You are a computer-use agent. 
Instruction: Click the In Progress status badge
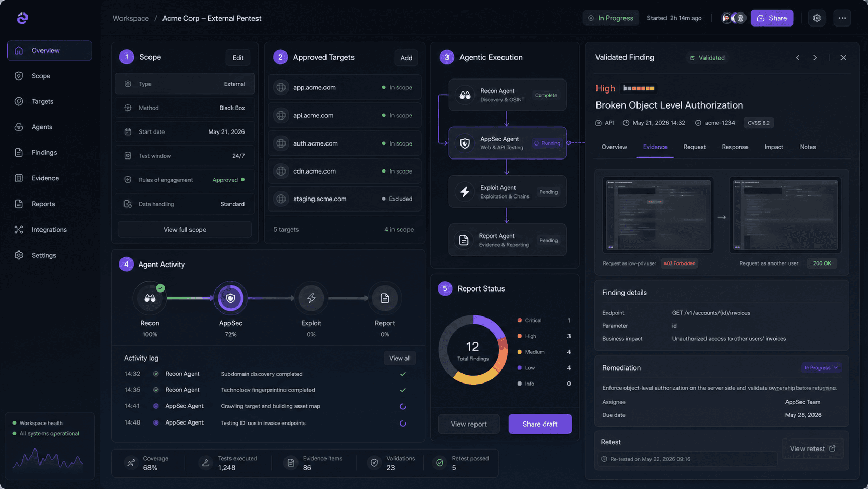pyautogui.click(x=611, y=18)
